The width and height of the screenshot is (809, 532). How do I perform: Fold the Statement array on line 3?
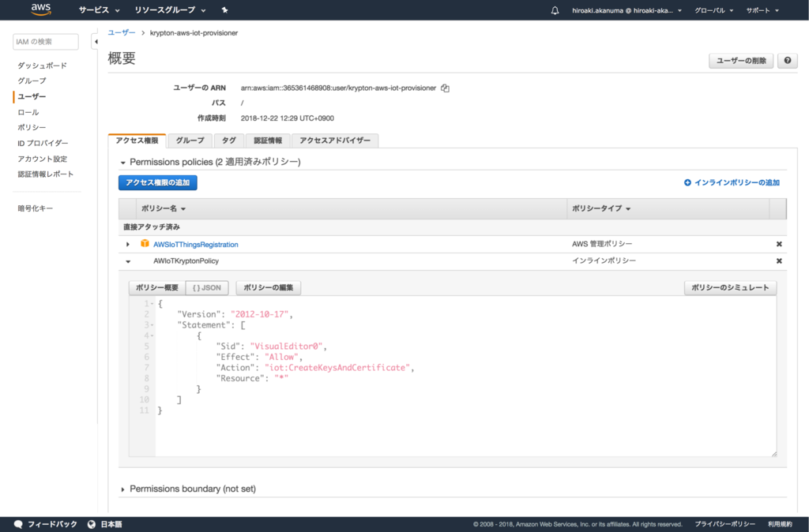pos(152,325)
